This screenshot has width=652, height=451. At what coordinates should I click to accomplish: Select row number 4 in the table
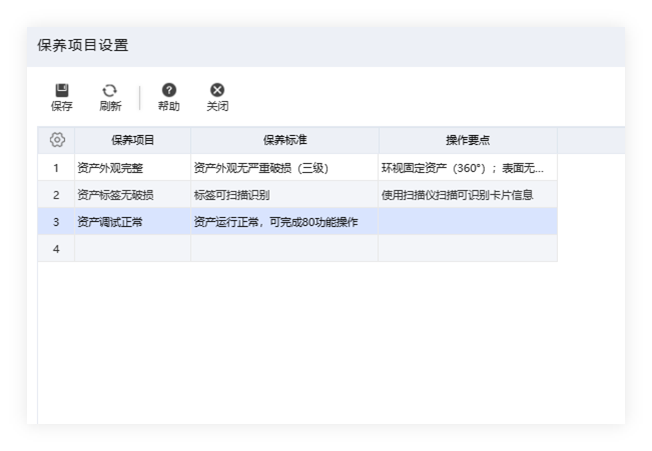pyautogui.click(x=57, y=248)
